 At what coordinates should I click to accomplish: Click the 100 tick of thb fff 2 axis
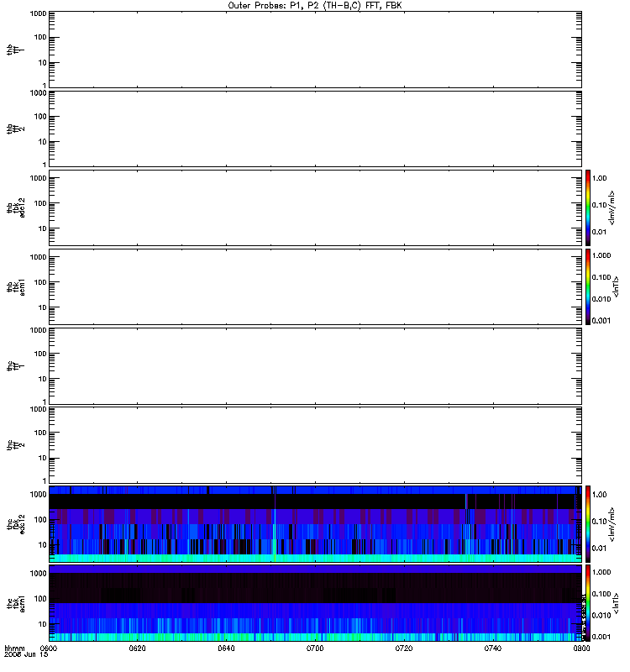click(x=40, y=117)
